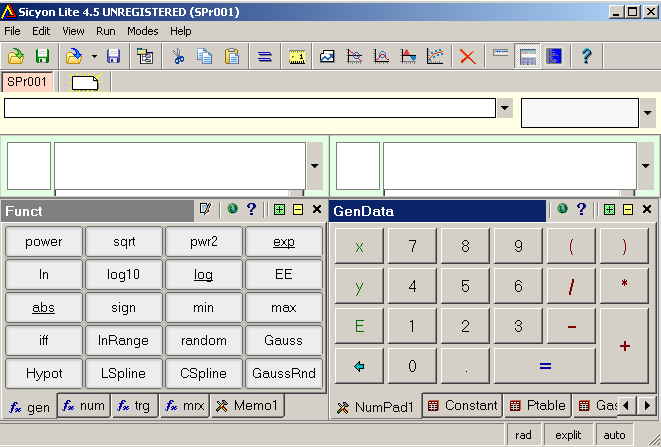Open file with the yellow-green folder icon

tap(16, 56)
